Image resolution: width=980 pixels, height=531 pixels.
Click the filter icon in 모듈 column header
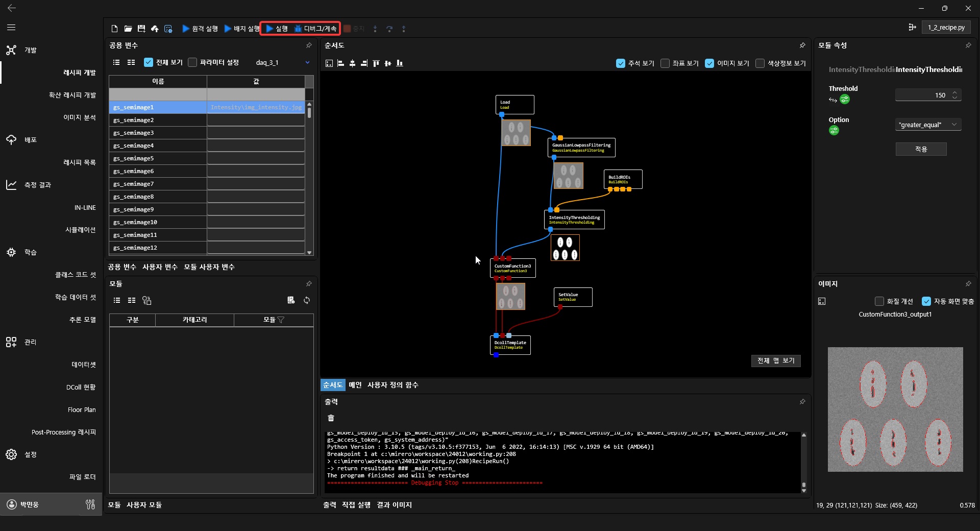click(x=281, y=320)
